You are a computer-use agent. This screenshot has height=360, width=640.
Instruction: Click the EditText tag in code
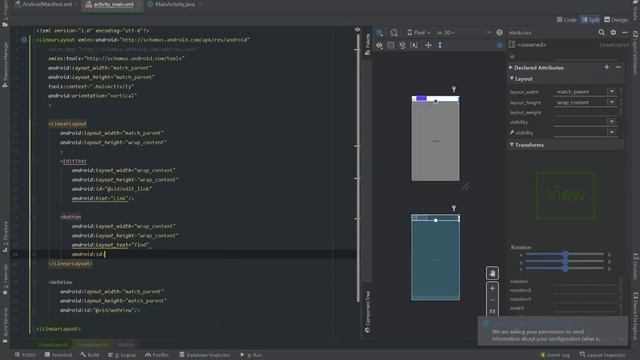[x=73, y=161]
